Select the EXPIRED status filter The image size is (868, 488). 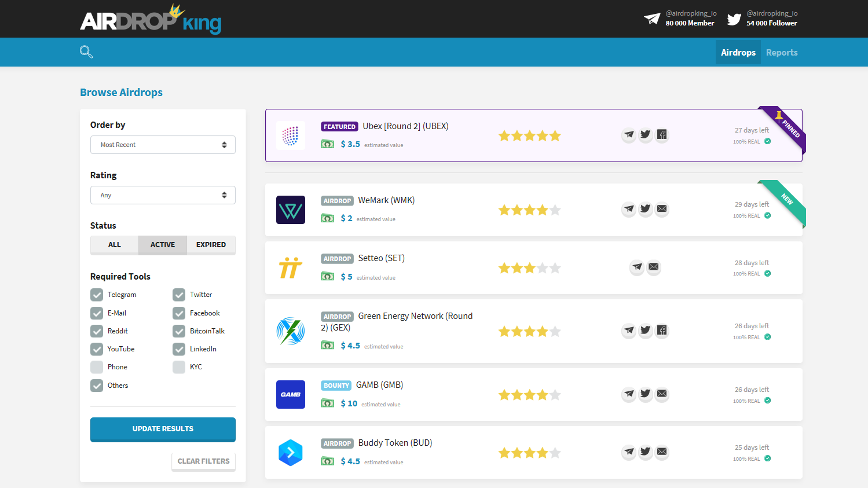tap(211, 245)
